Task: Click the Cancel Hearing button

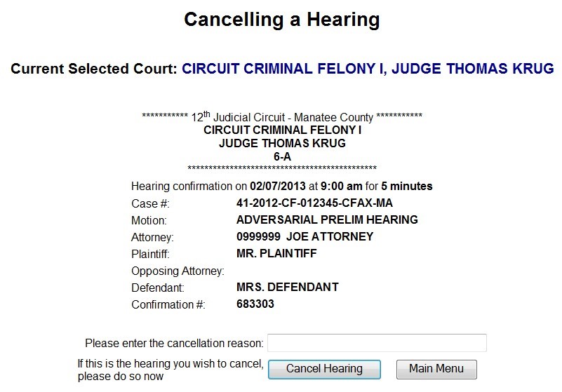Action: [324, 369]
